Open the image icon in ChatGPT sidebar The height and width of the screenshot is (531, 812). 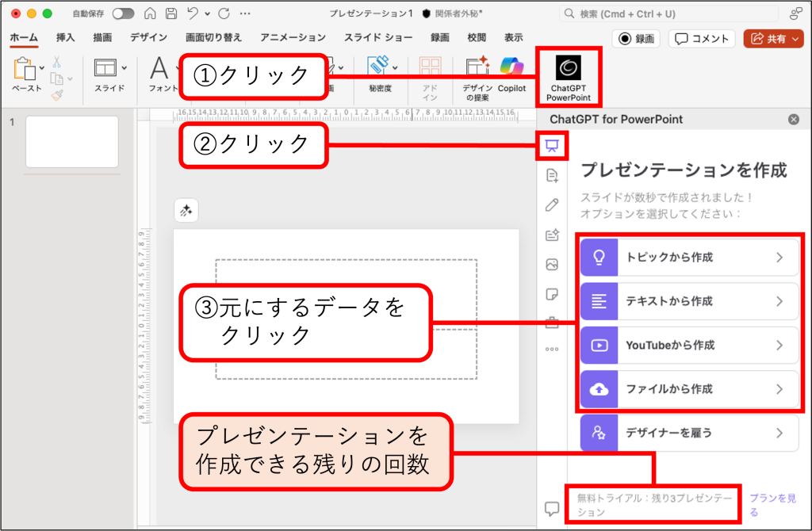coord(552,264)
